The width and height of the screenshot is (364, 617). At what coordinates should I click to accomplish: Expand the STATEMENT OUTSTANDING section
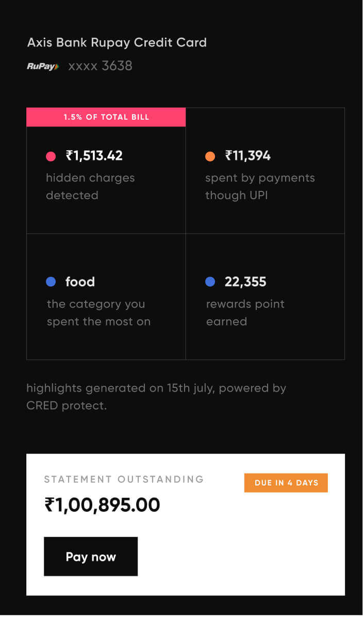coord(124,479)
